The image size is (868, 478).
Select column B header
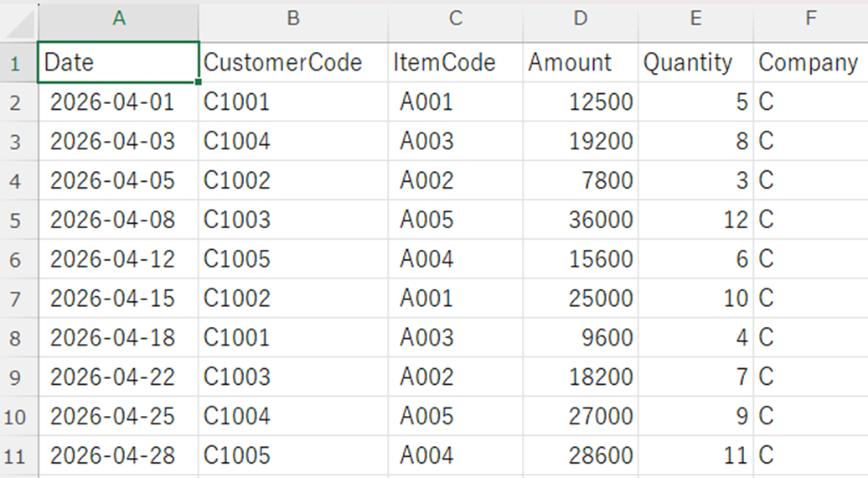(292, 19)
